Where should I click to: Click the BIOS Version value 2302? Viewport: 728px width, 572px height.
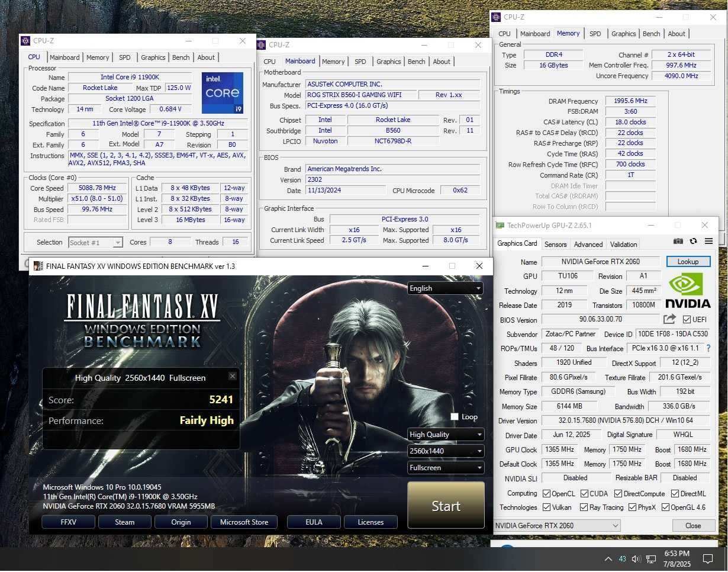click(x=392, y=180)
